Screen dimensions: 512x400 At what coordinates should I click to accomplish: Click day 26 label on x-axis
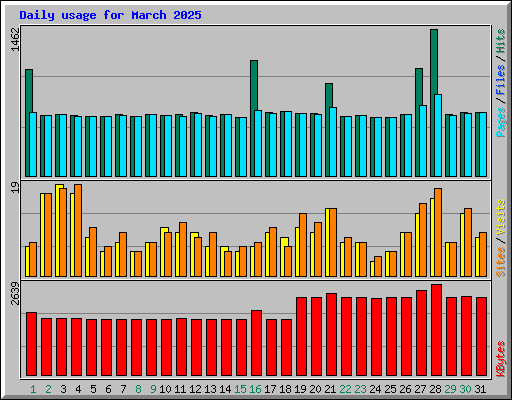(405, 389)
